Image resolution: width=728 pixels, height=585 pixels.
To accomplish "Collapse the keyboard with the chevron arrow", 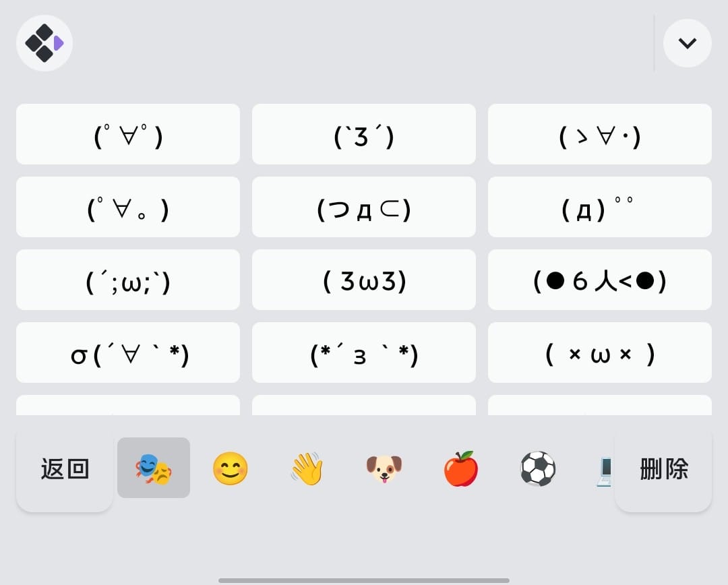I will [x=687, y=42].
